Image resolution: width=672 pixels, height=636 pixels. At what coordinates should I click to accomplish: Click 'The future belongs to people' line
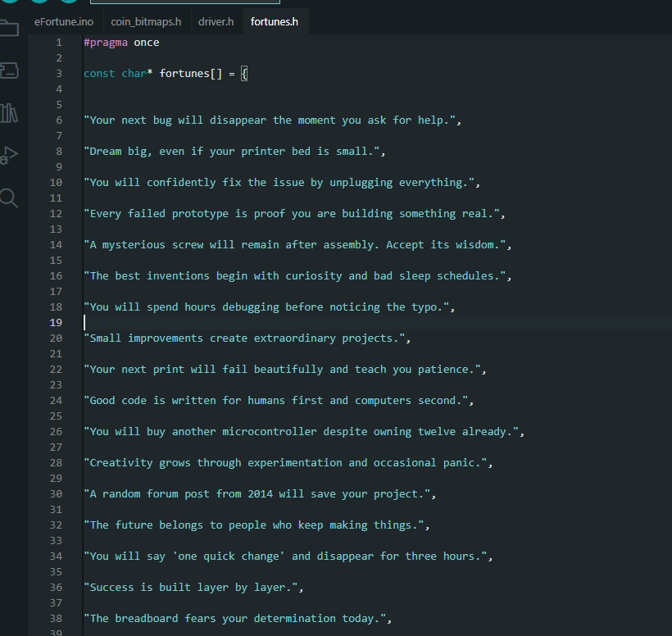(257, 525)
